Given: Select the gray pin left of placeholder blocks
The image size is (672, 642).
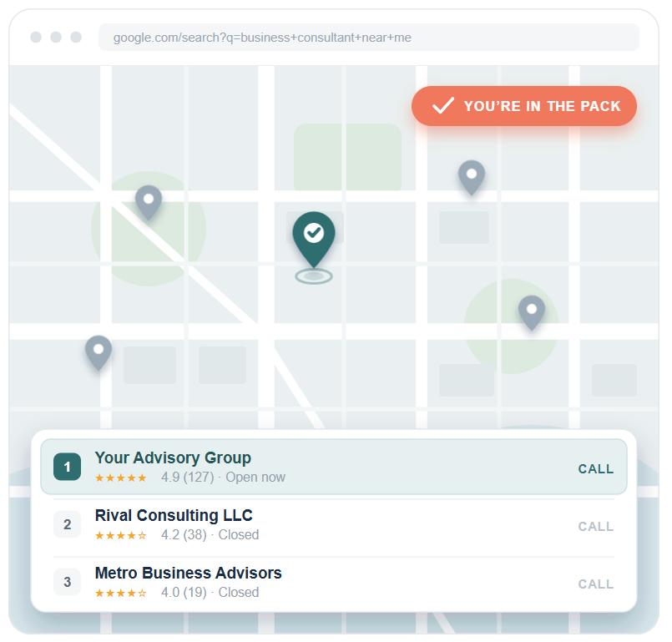Looking at the screenshot, I should (x=99, y=352).
